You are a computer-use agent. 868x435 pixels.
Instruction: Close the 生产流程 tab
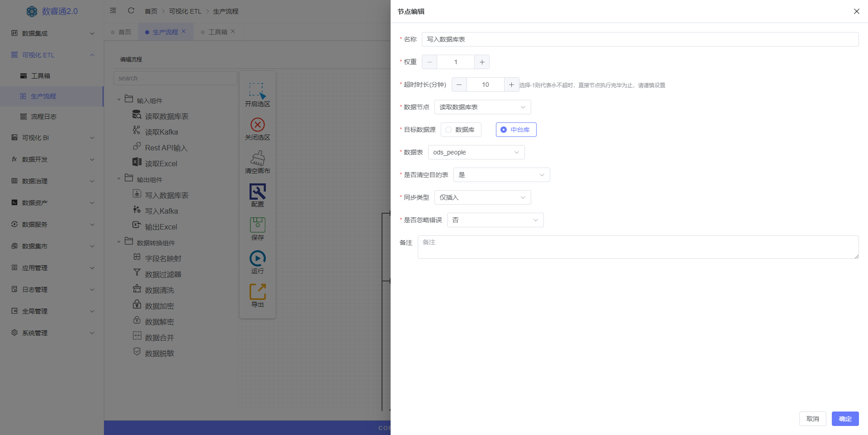184,32
